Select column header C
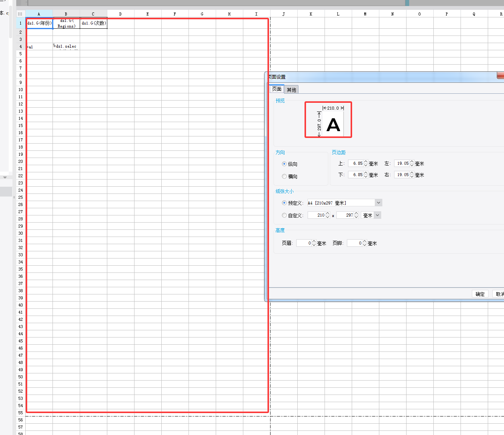Screen dimensions: 504x435 [x=93, y=14]
